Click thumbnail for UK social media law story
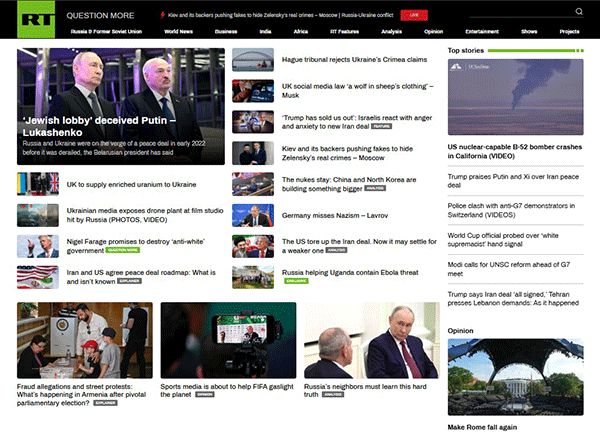 pos(253,91)
